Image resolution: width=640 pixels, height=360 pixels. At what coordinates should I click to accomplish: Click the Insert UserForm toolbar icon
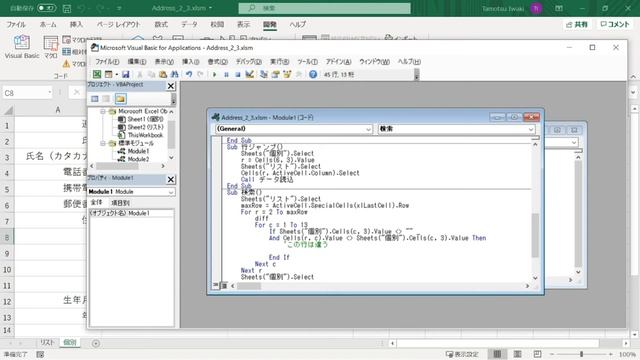click(109, 74)
